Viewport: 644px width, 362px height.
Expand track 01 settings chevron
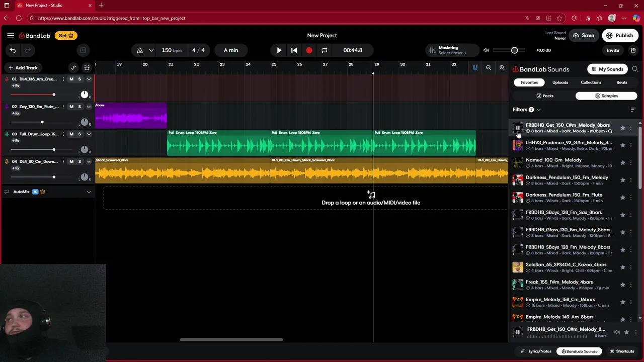tap(89, 79)
